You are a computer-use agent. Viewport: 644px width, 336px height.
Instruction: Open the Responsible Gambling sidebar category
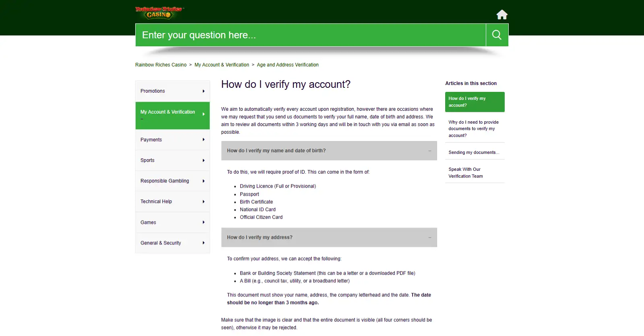click(x=173, y=181)
